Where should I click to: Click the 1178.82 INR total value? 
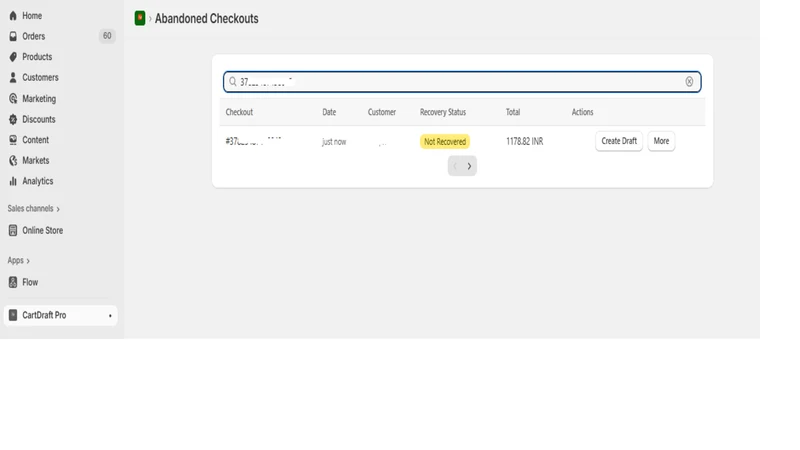524,141
